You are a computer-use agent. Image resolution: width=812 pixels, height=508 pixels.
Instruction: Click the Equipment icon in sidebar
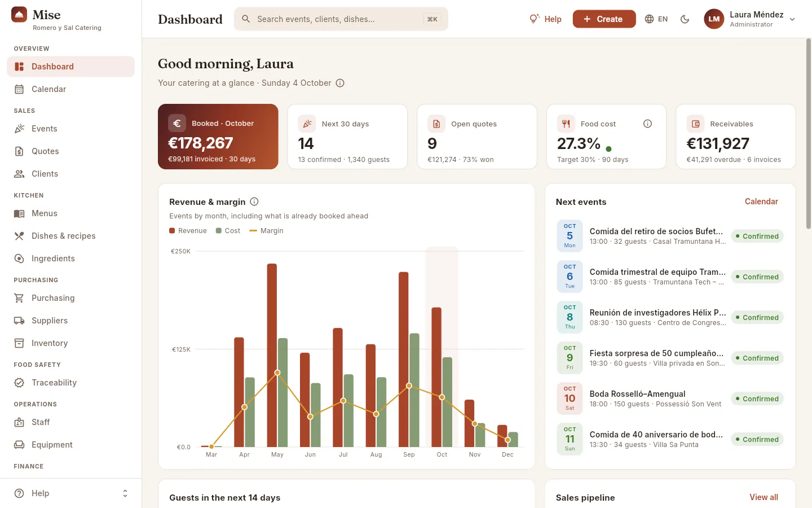click(19, 445)
